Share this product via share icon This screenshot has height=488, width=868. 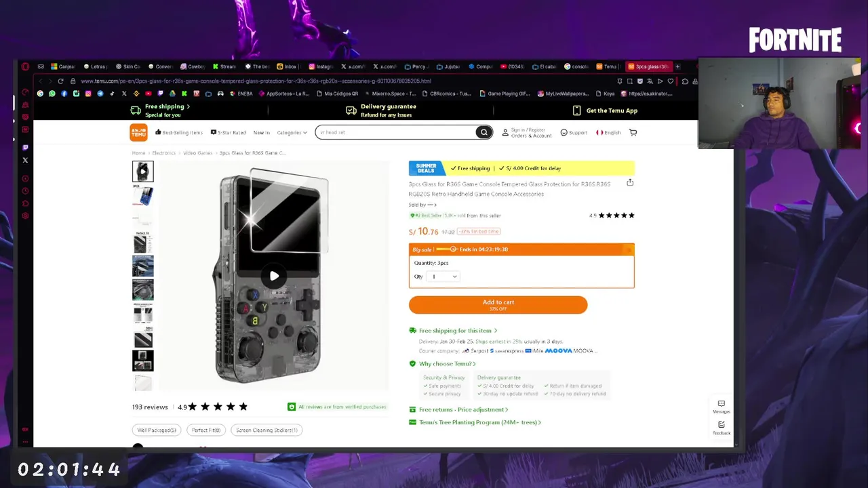pos(630,182)
